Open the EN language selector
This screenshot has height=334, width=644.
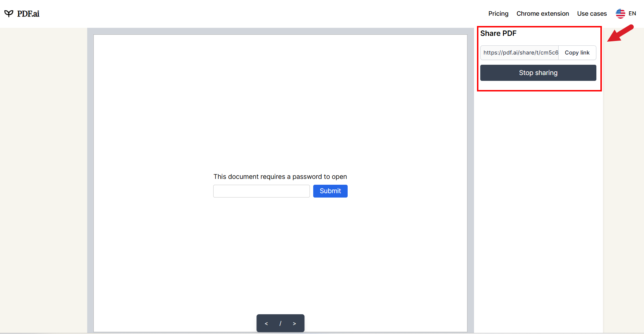point(632,14)
